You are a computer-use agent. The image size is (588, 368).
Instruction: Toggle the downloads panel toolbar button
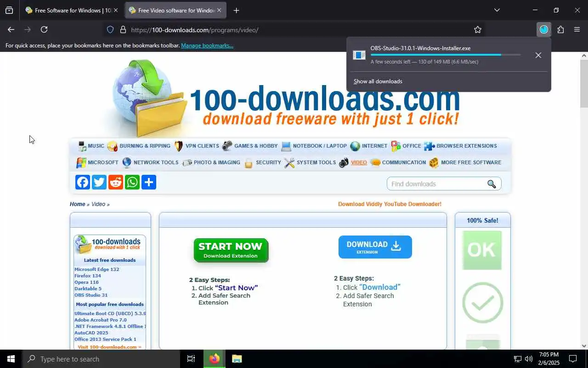tap(544, 29)
